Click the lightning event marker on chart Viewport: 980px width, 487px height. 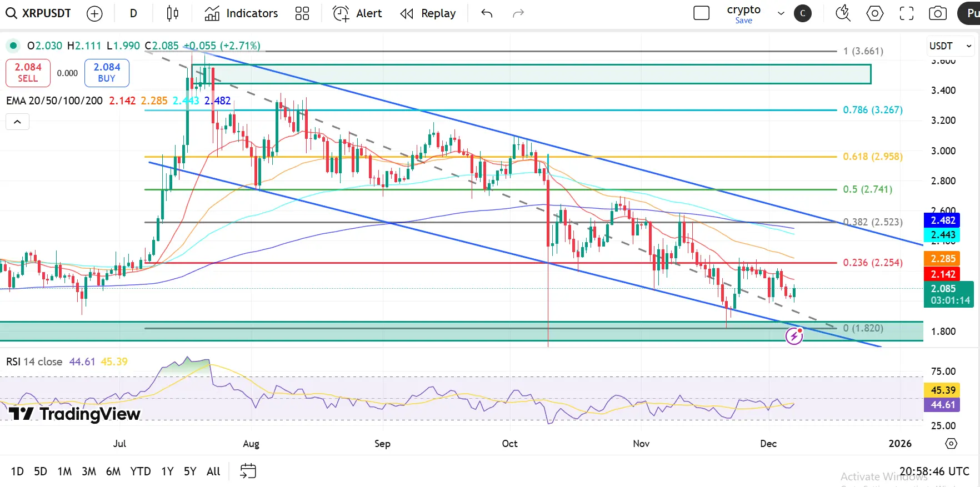(x=794, y=336)
